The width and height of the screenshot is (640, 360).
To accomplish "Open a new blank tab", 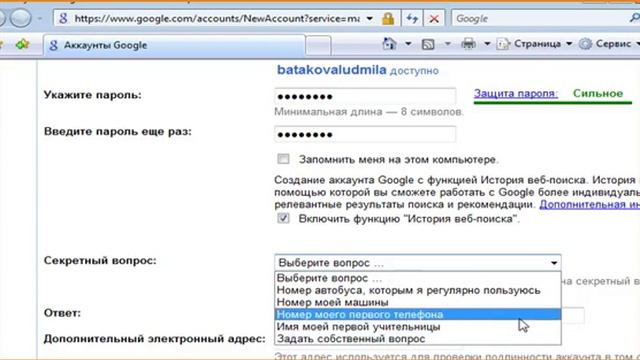I will click(318, 45).
